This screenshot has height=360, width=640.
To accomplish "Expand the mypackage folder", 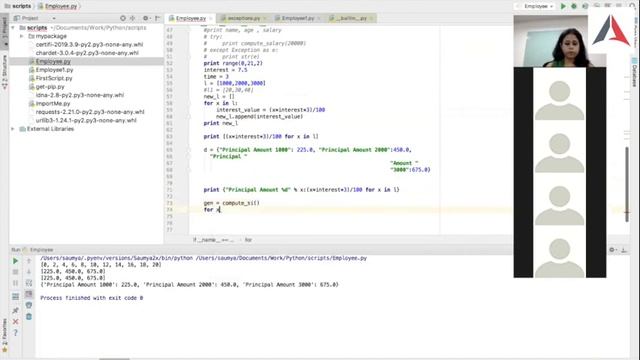I will [x=22, y=36].
